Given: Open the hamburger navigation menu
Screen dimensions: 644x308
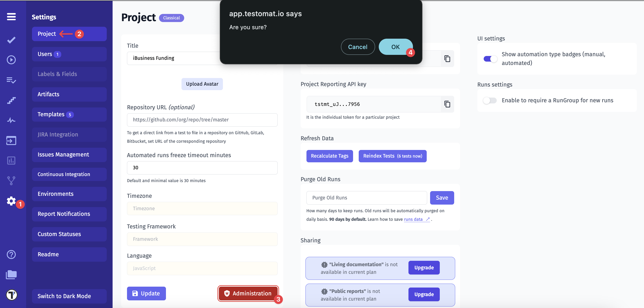Looking at the screenshot, I should [x=11, y=17].
